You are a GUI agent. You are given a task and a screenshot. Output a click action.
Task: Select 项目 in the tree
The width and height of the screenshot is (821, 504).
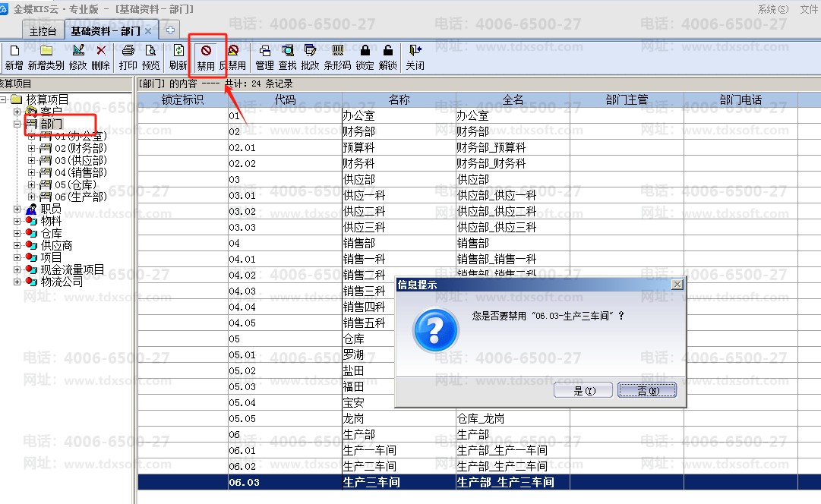52,257
